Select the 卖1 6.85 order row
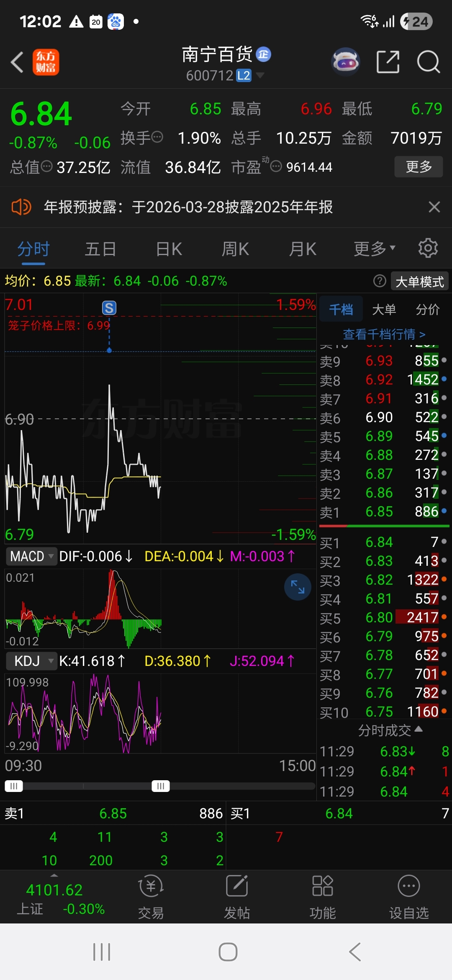The width and height of the screenshot is (452, 980). [384, 511]
